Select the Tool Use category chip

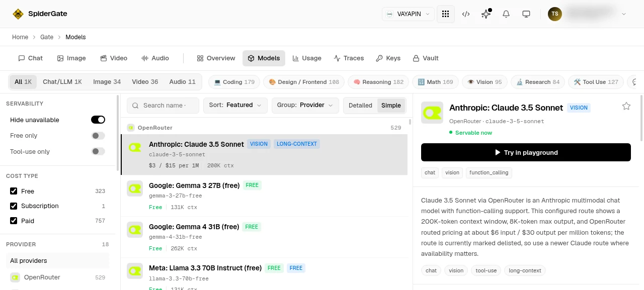[596, 82]
